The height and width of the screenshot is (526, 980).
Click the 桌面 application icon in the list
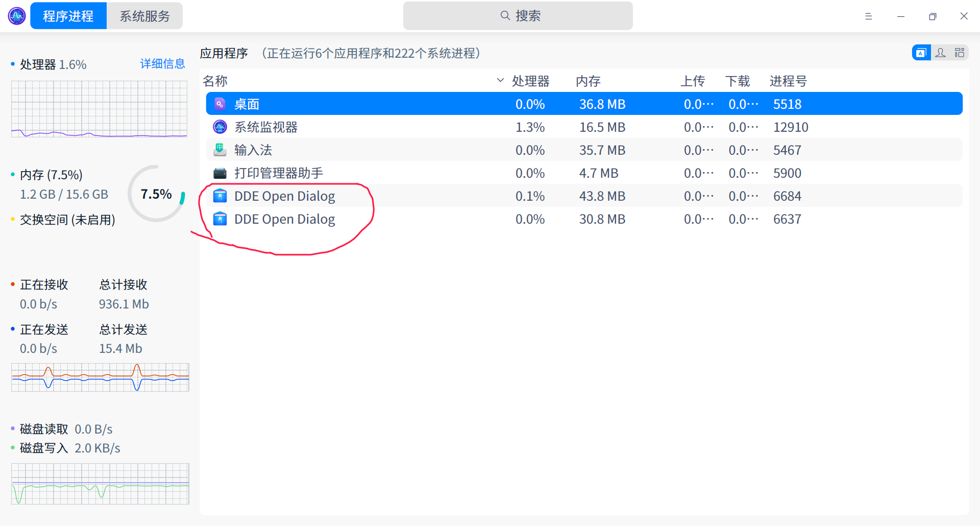pos(219,104)
